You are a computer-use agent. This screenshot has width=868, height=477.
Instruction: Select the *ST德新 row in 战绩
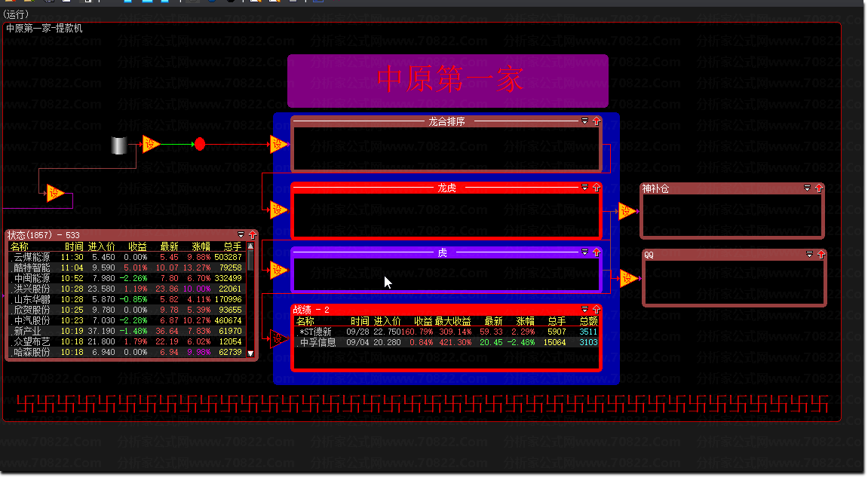[x=446, y=332]
